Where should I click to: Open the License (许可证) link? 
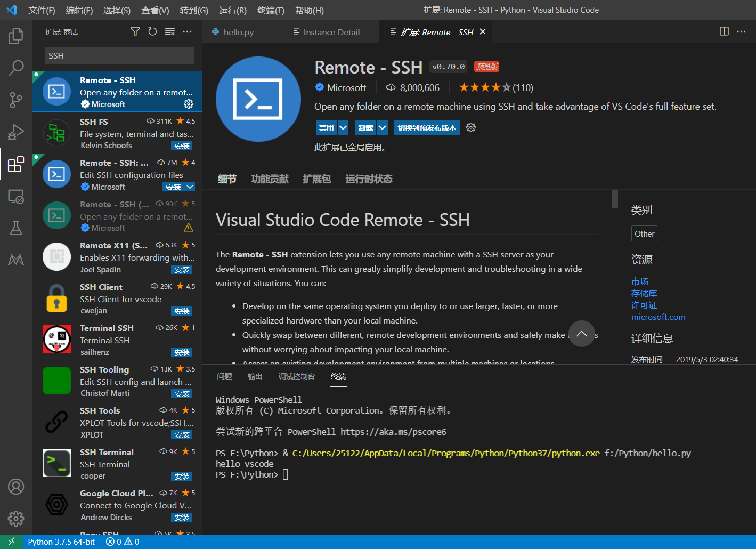click(644, 305)
